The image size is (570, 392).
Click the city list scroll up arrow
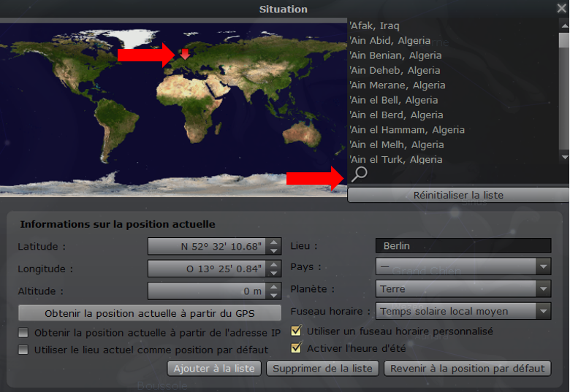coord(565,26)
